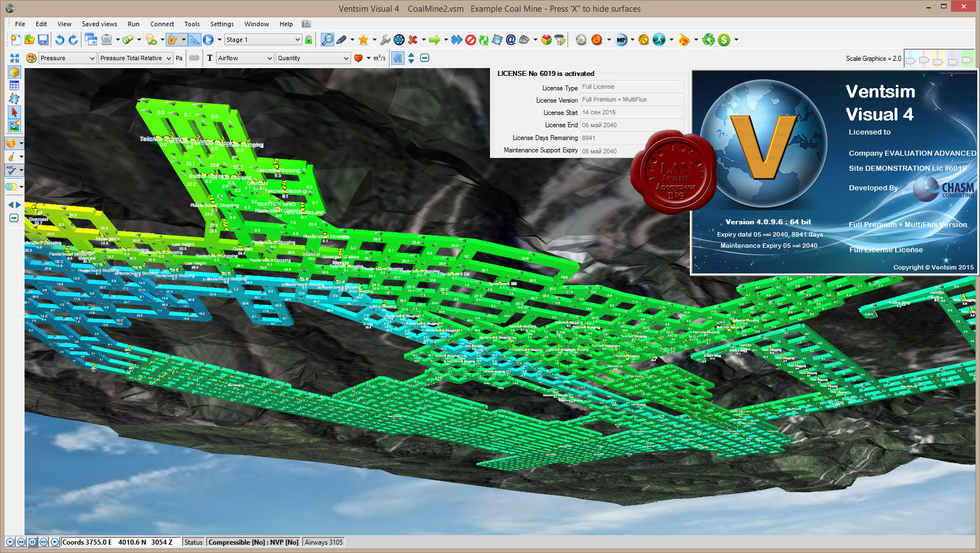Screen dimensions: 980x553
Task: Click the blue right arrow in sidebar
Action: click(18, 205)
